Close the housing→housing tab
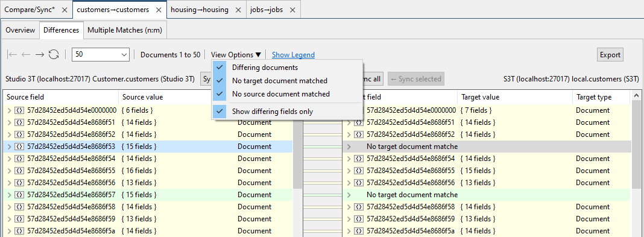 pos(238,10)
